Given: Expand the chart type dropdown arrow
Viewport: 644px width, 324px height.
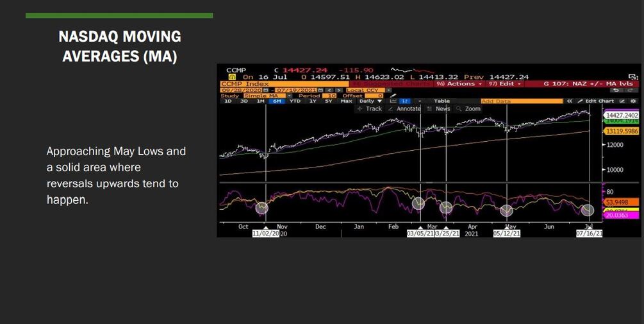Looking at the screenshot, I should pos(420,101).
